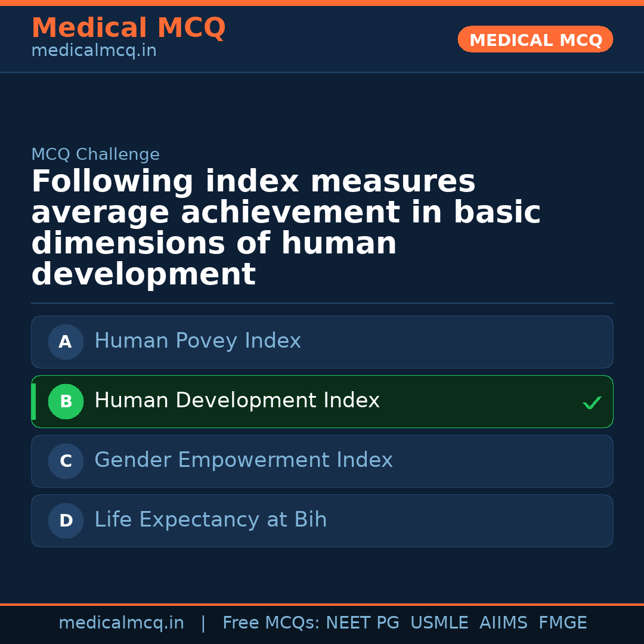The width and height of the screenshot is (644, 644).
Task: Click AIIMS in the footer
Action: pyautogui.click(x=503, y=623)
